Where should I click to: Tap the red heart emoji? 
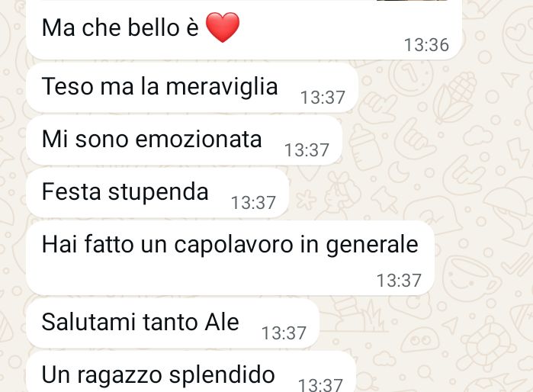tap(223, 27)
